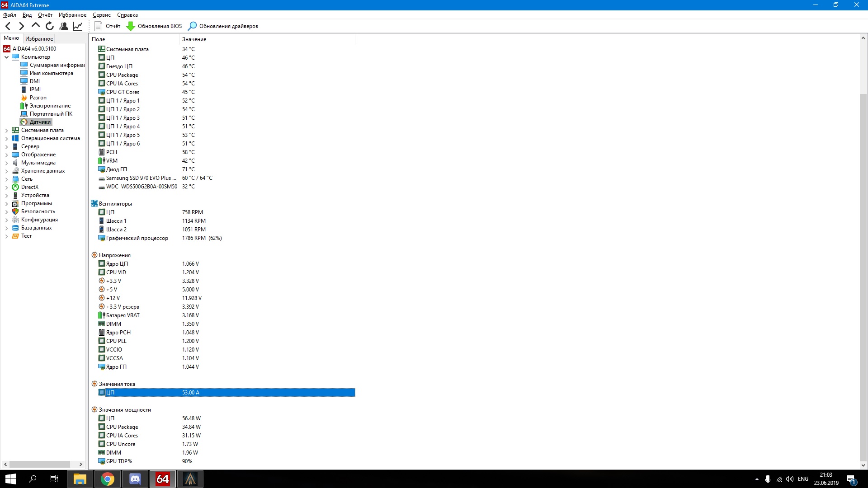Select the Диод ГП temperature row
868x488 pixels.
pyautogui.click(x=116, y=169)
